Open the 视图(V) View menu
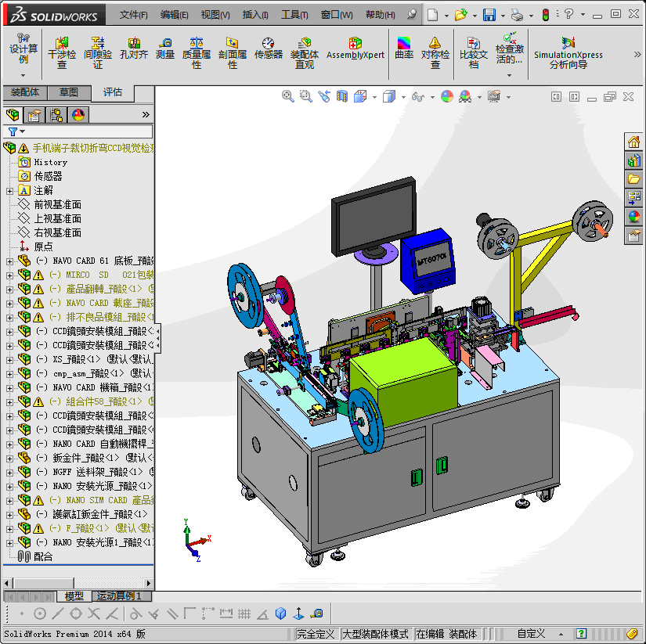 coord(215,15)
